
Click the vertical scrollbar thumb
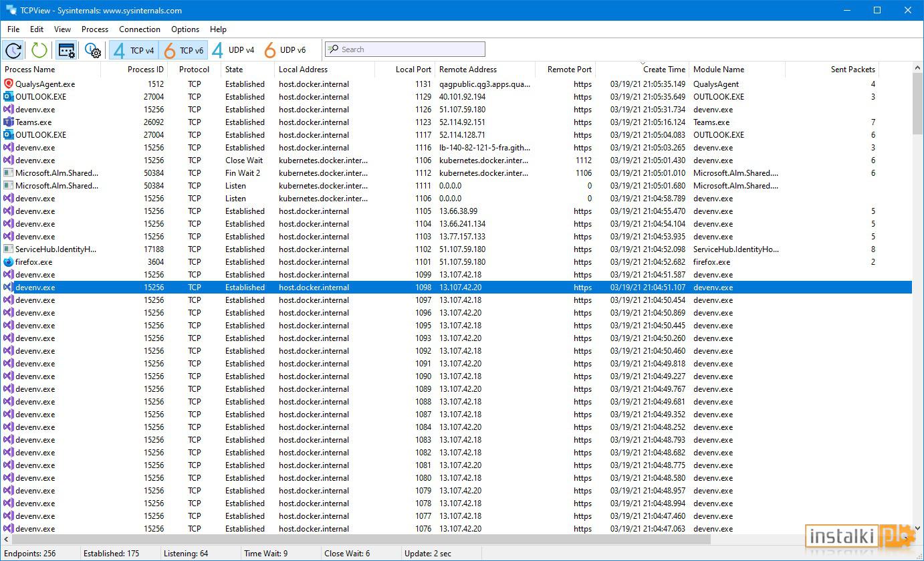tap(917, 104)
